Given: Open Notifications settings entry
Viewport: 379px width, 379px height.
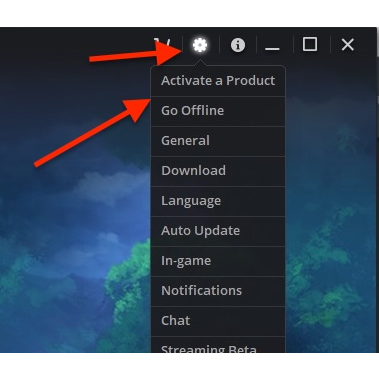Looking at the screenshot, I should click(218, 291).
